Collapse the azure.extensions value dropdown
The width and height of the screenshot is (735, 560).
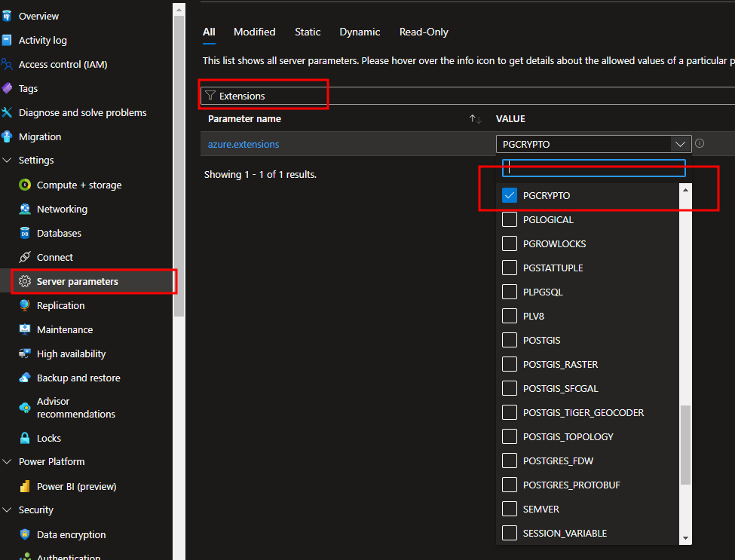pyautogui.click(x=680, y=144)
